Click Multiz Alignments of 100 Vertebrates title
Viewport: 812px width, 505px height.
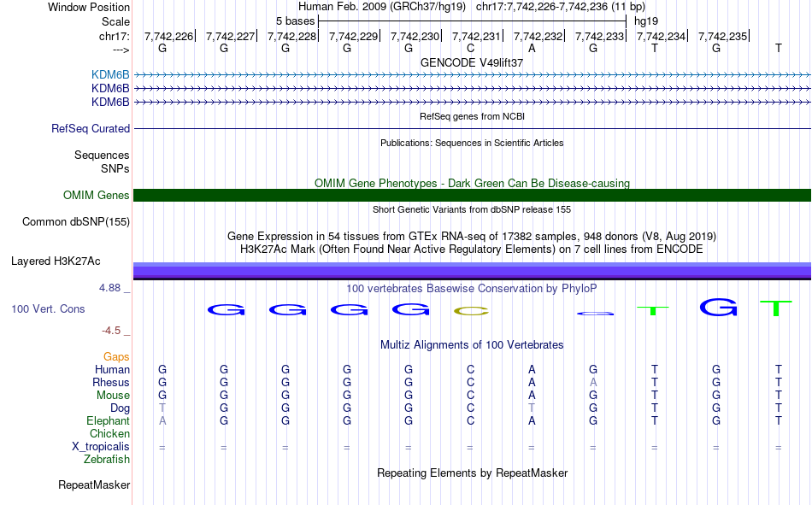[472, 345]
